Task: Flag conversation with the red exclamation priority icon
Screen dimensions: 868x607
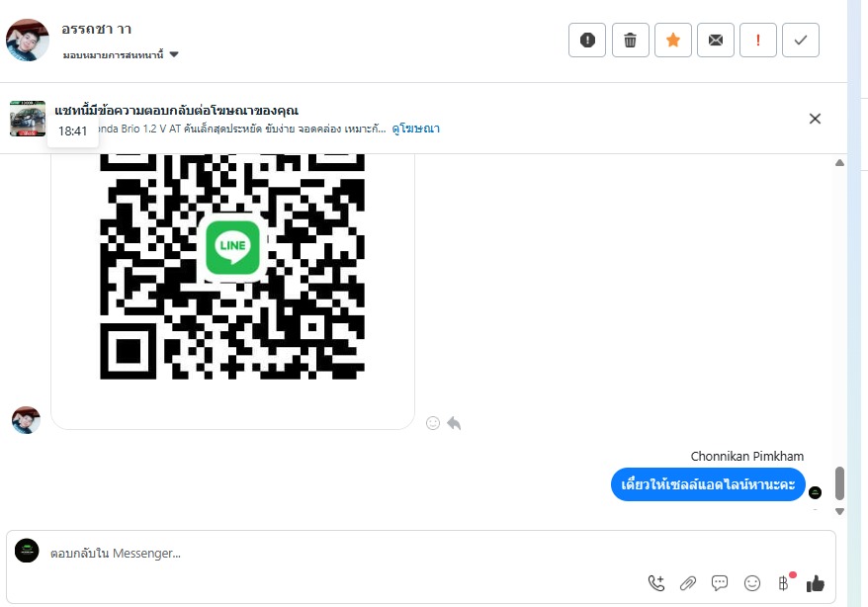Action: 758,40
